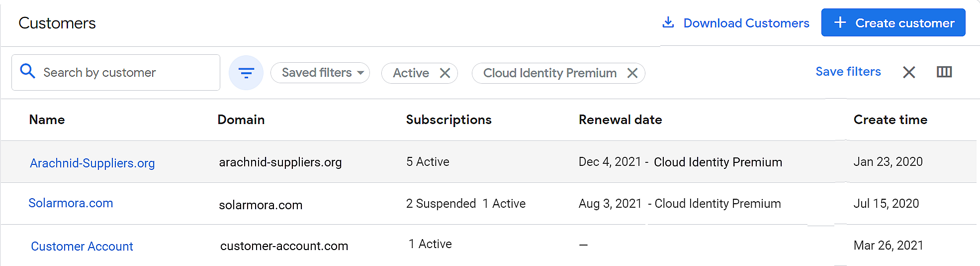Click the Save filters link
Viewport: 980px width, 266px height.
848,72
